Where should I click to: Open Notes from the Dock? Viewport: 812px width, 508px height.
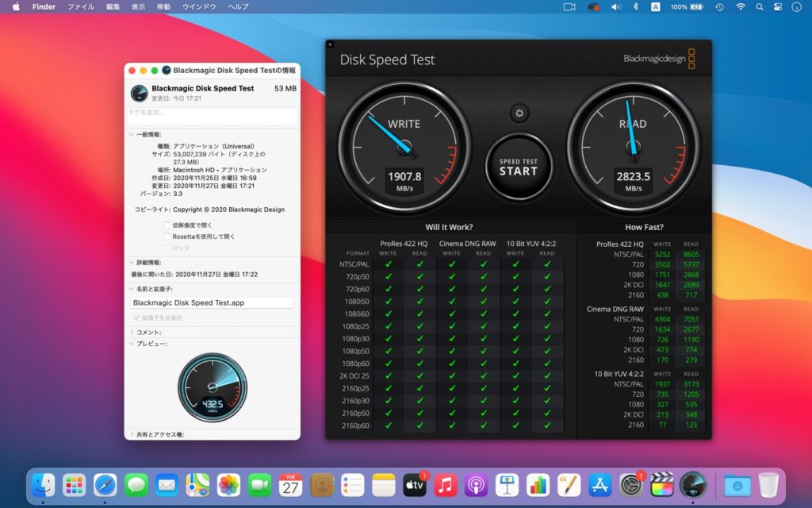point(383,485)
